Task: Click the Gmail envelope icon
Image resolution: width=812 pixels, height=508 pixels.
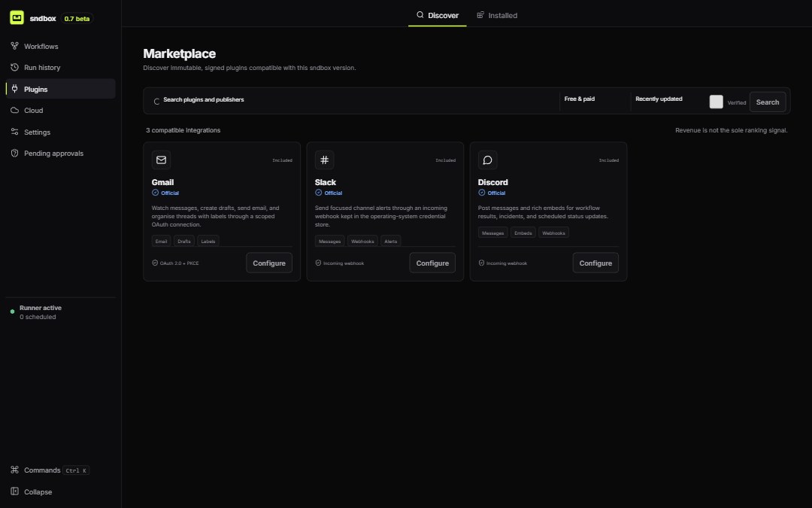Action: [161, 160]
